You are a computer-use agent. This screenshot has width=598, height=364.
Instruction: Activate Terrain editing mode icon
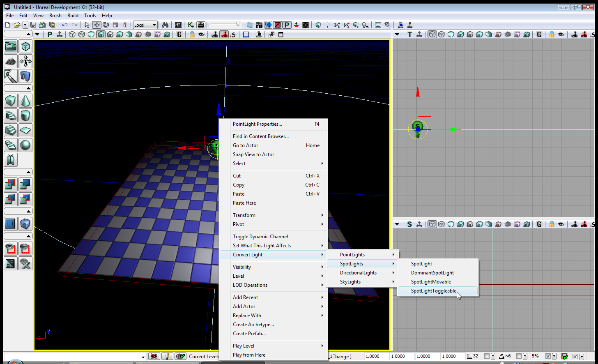pyautogui.click(x=11, y=61)
